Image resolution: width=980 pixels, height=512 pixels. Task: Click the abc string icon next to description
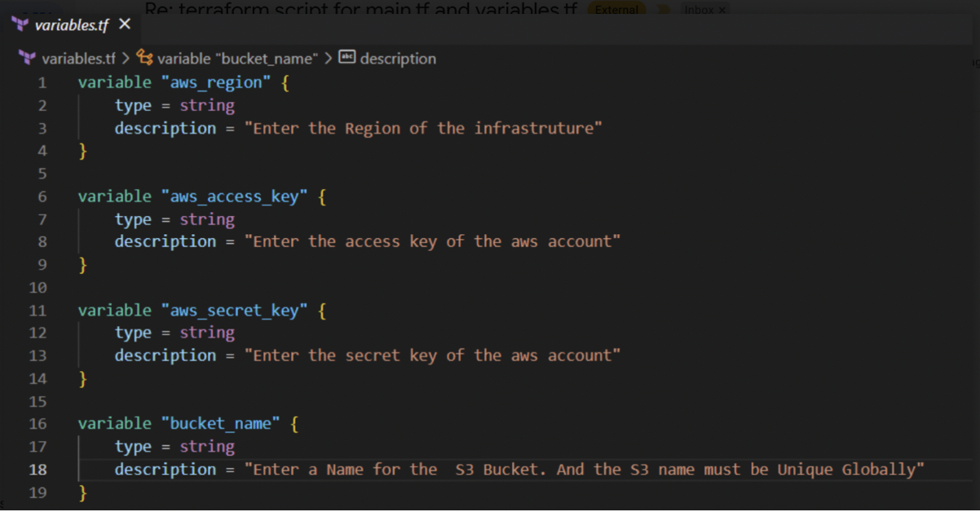coord(347,57)
